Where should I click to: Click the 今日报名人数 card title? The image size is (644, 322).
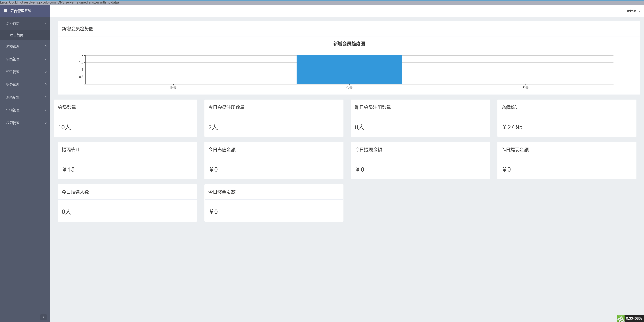[x=75, y=192]
